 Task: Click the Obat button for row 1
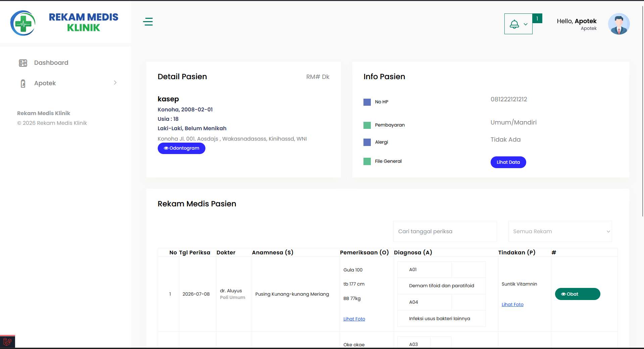[578, 294]
